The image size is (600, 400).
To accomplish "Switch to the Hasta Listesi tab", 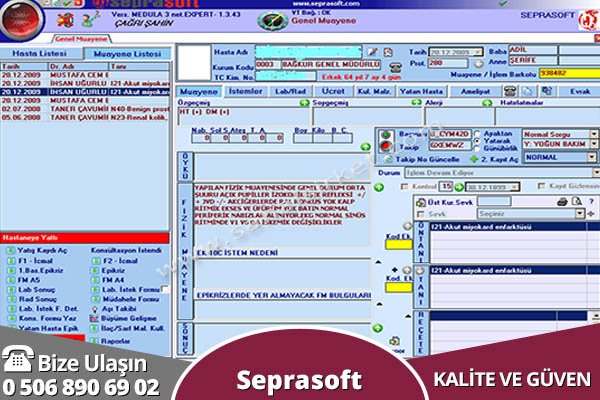I will pos(39,54).
